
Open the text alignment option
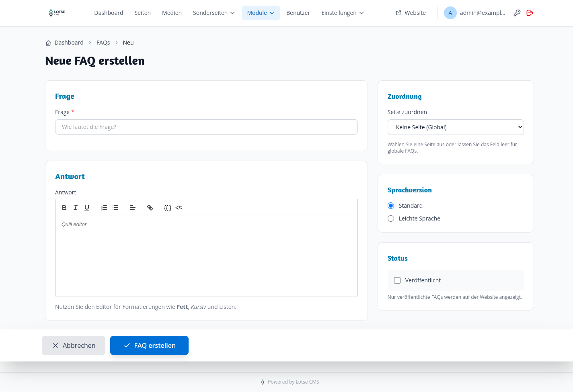133,208
